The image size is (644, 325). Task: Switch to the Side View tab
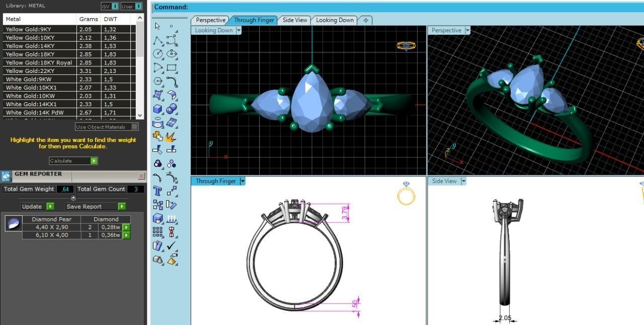coord(294,20)
